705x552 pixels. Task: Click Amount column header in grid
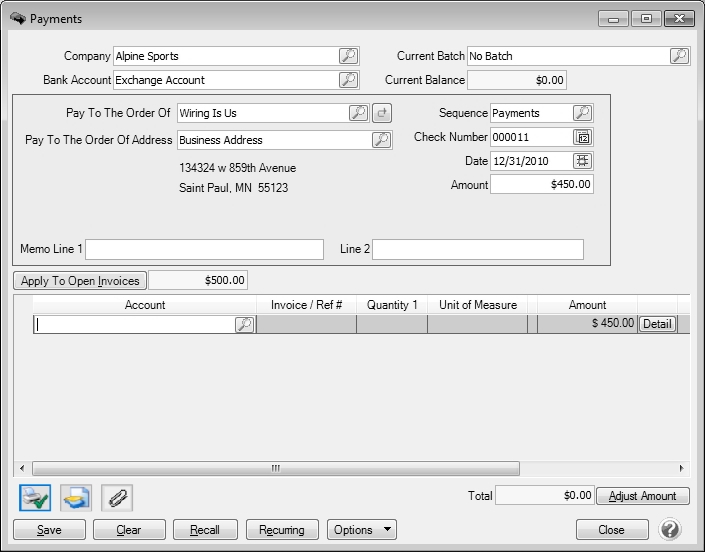click(x=587, y=305)
